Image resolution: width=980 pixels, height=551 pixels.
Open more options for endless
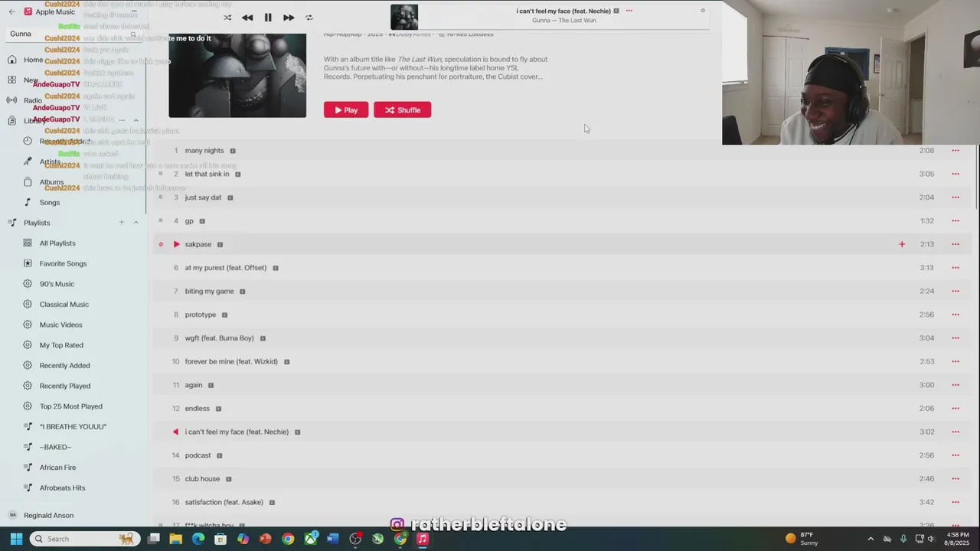pyautogui.click(x=955, y=408)
